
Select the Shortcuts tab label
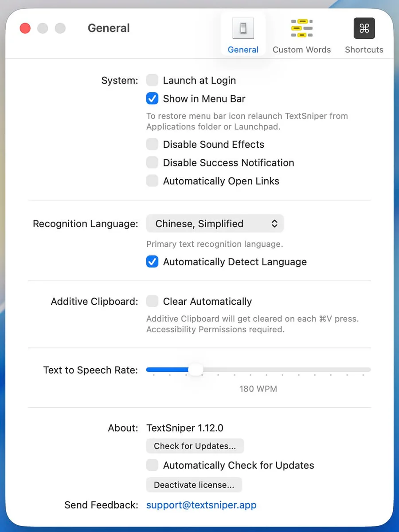[364, 50]
